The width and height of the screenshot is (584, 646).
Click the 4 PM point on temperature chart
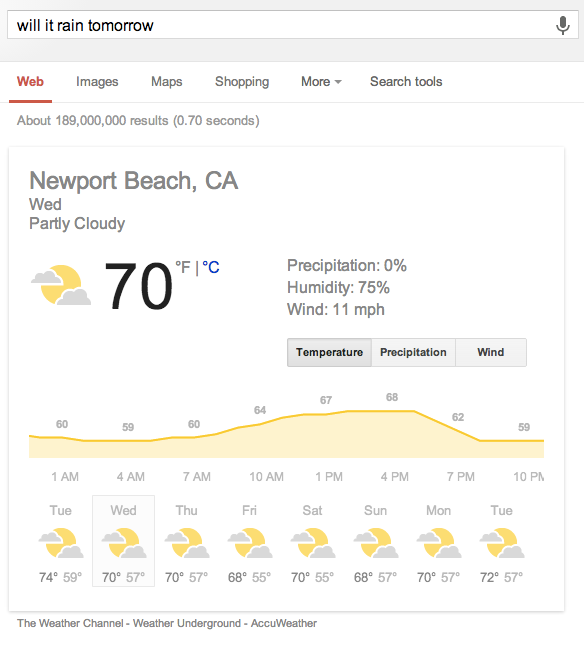[x=394, y=411]
